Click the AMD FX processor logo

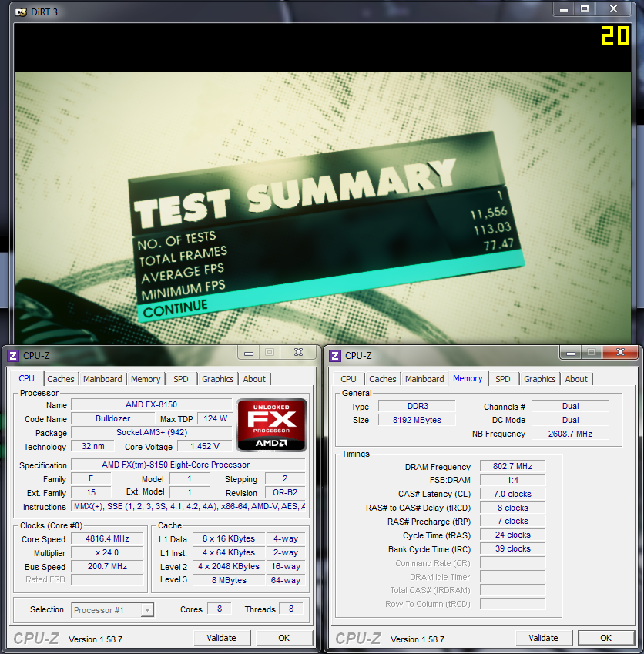tap(272, 424)
